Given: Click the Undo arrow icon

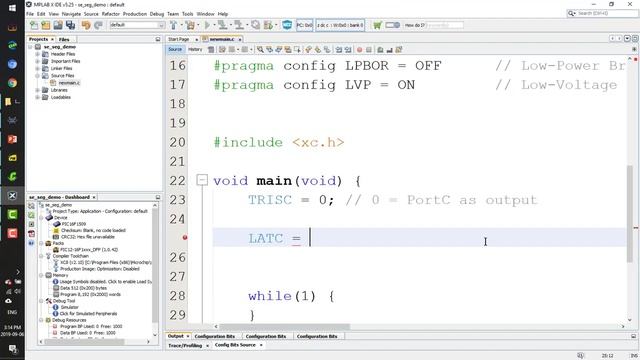Looking at the screenshot, I should coord(86,25).
